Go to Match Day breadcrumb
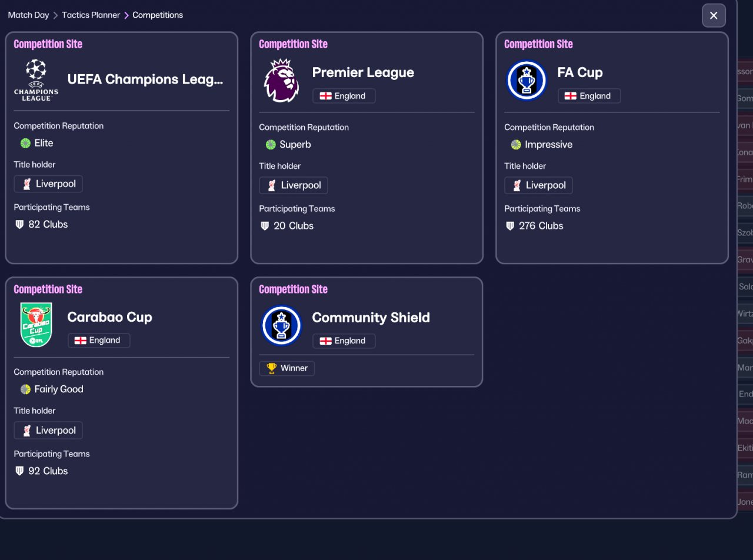This screenshot has height=560, width=753. (28, 15)
